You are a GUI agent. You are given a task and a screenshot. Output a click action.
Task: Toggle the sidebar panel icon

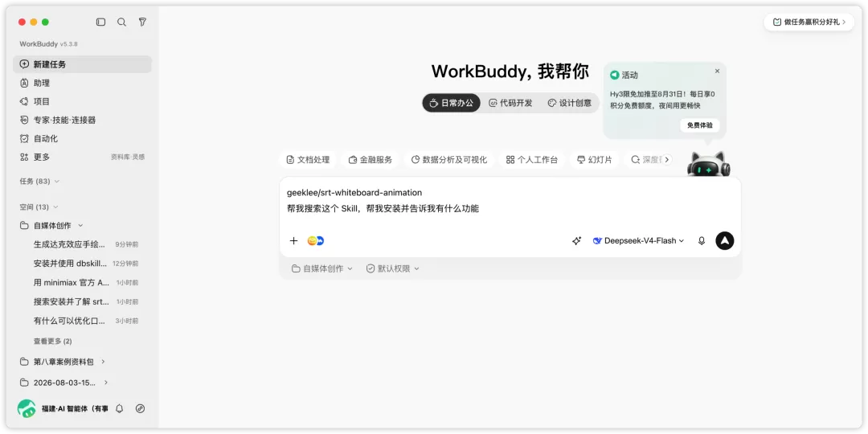coord(100,23)
